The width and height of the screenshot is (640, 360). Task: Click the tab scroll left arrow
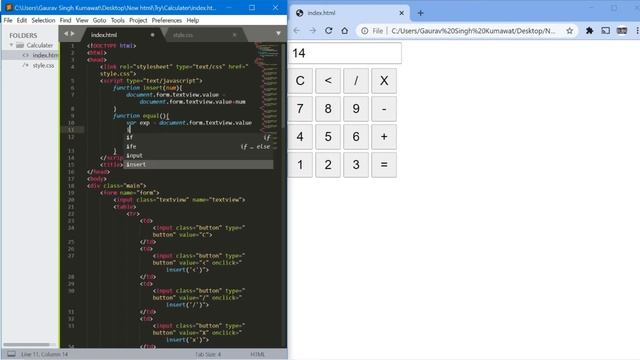(66, 34)
